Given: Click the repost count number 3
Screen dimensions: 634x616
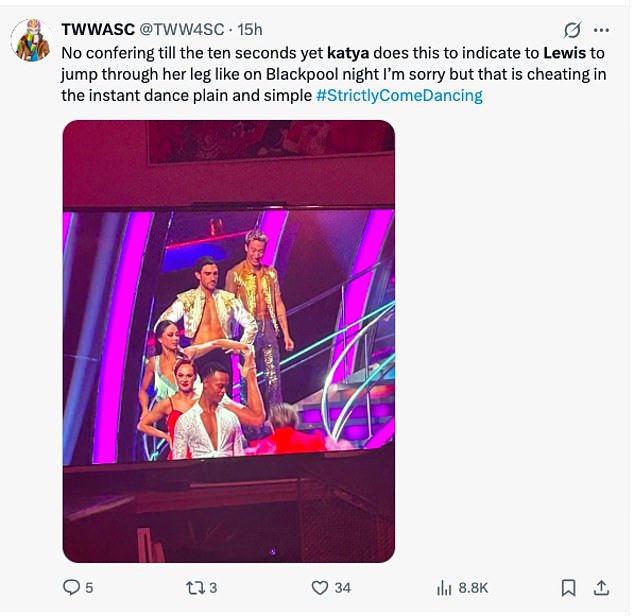Looking at the screenshot, I should (213, 588).
